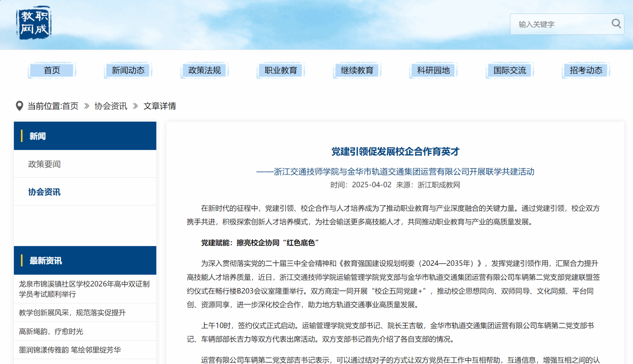Open the 国际交流 page
The width and height of the screenshot is (633, 364).
pos(510,70)
